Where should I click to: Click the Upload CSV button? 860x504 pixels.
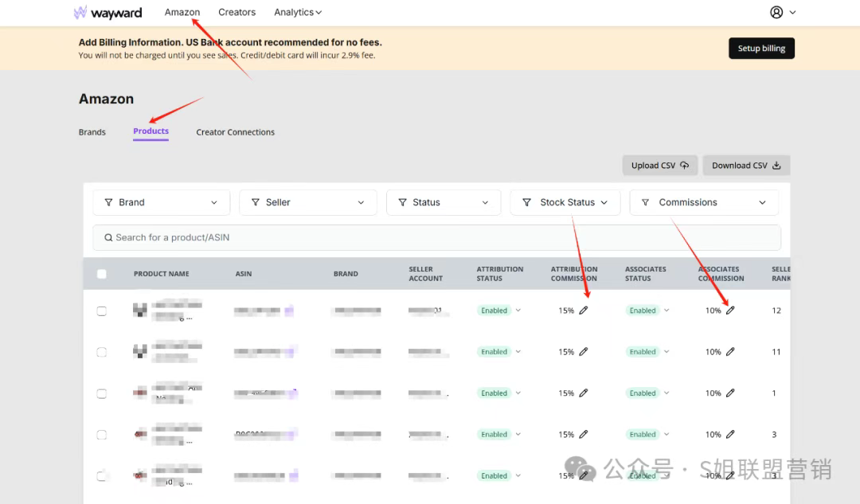pos(660,166)
